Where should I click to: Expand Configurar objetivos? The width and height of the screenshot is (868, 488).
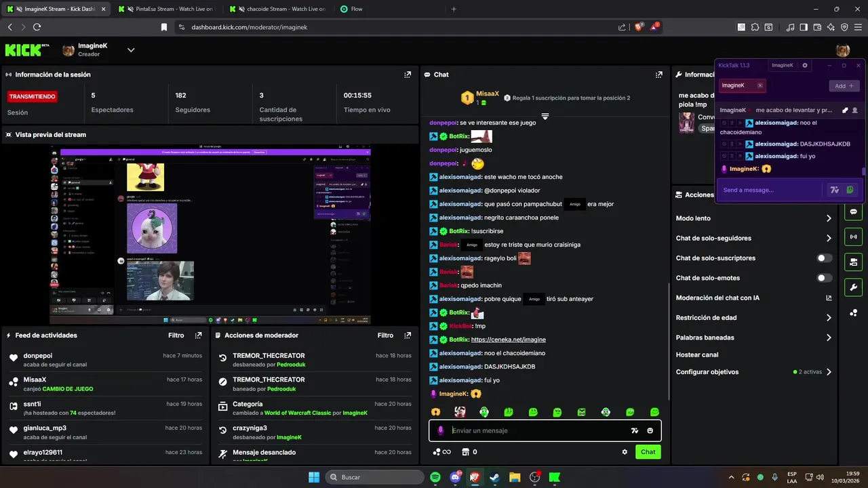[x=829, y=372]
